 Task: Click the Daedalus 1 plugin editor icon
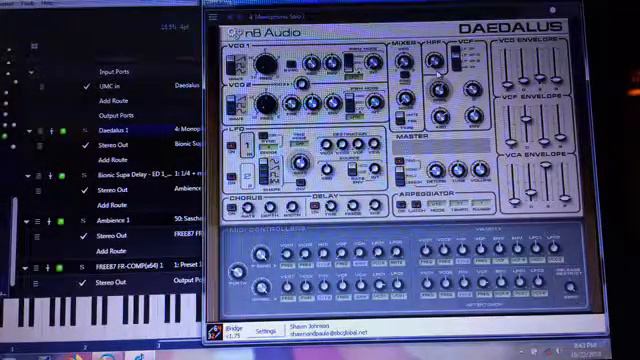point(52,131)
